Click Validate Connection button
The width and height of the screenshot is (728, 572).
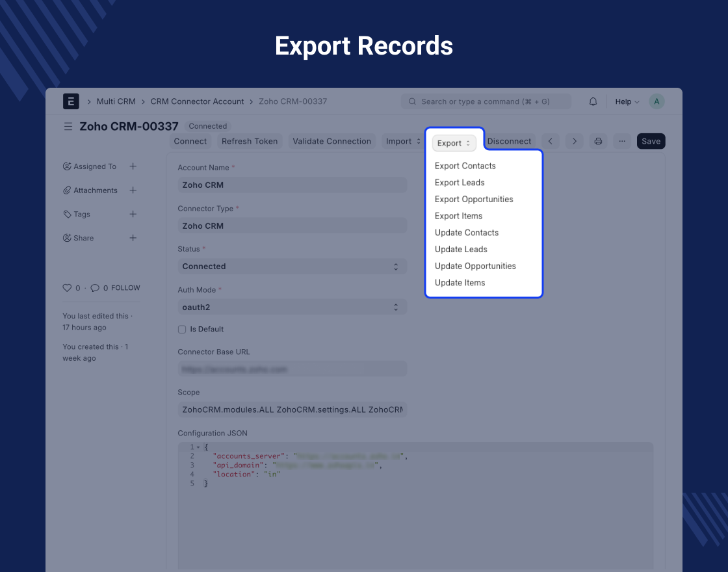pos(332,141)
